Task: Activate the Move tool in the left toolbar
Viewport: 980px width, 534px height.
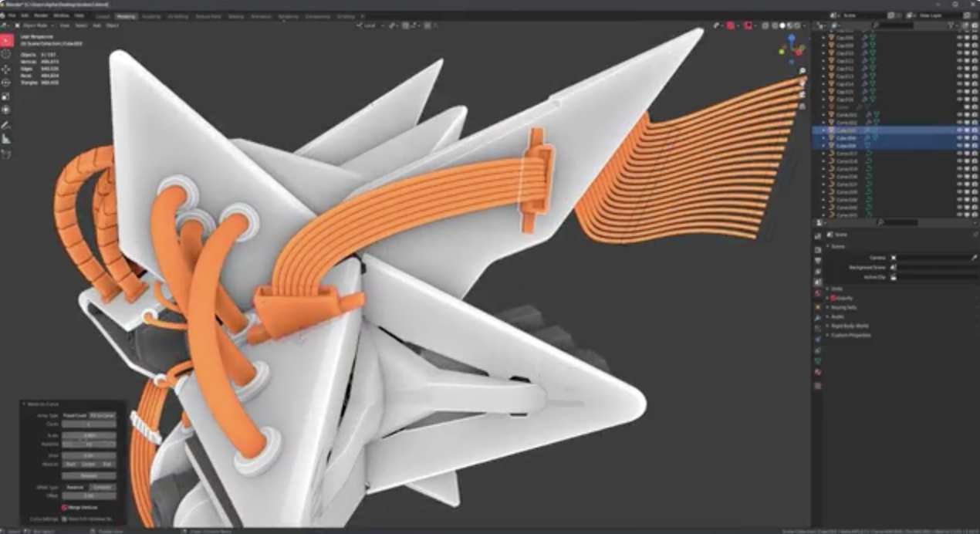Action: pyautogui.click(x=6, y=69)
